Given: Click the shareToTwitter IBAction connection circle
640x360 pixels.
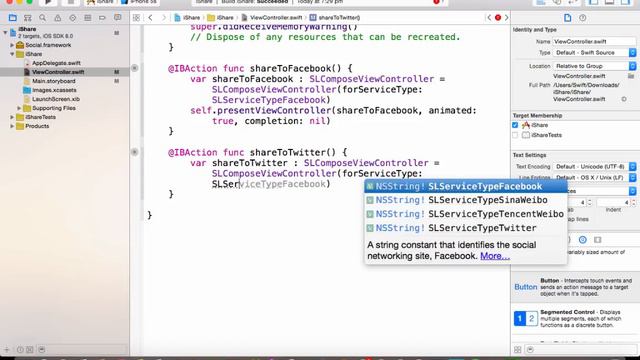Looking at the screenshot, I should coord(135,152).
